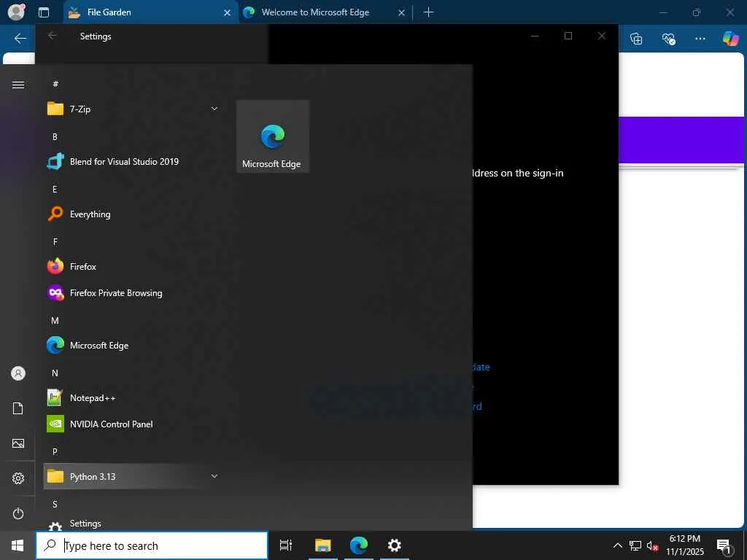The height and width of the screenshot is (560, 747).
Task: Open Microsoft Edge in app list
Action: coord(133,345)
